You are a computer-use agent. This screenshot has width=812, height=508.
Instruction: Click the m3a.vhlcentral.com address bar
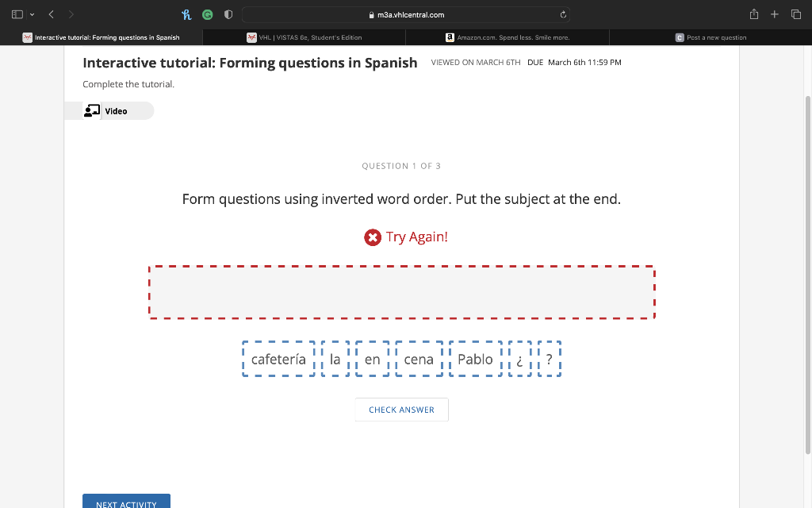(x=406, y=14)
